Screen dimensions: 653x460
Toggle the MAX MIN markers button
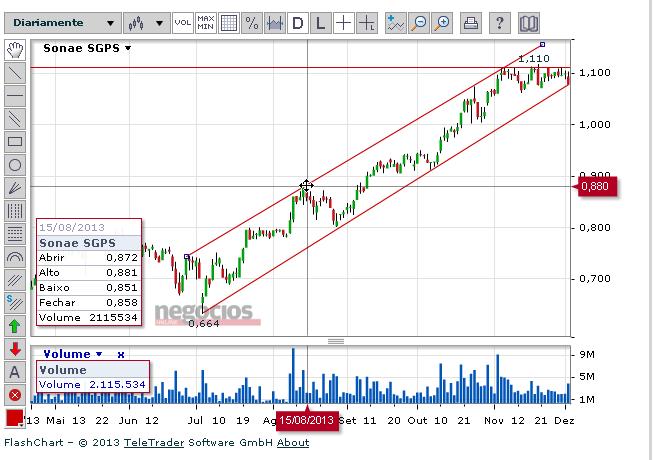[x=206, y=23]
